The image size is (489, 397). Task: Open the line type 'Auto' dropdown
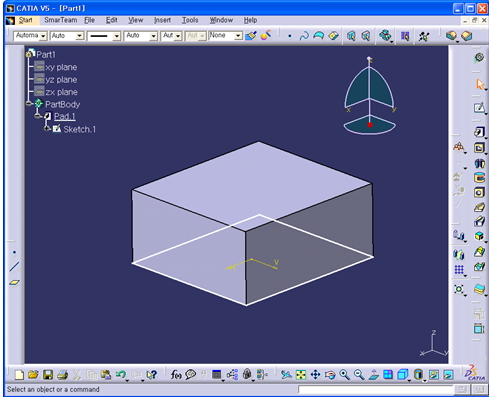click(153, 36)
